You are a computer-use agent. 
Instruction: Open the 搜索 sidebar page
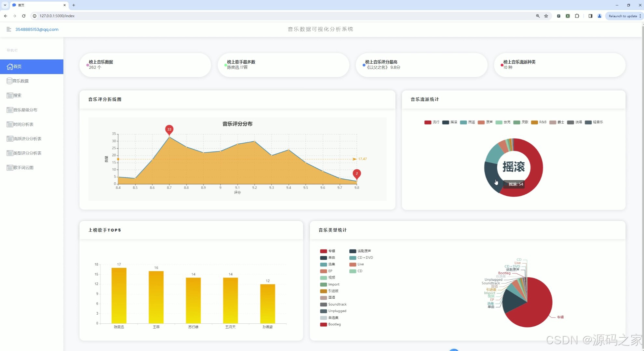pyautogui.click(x=17, y=95)
